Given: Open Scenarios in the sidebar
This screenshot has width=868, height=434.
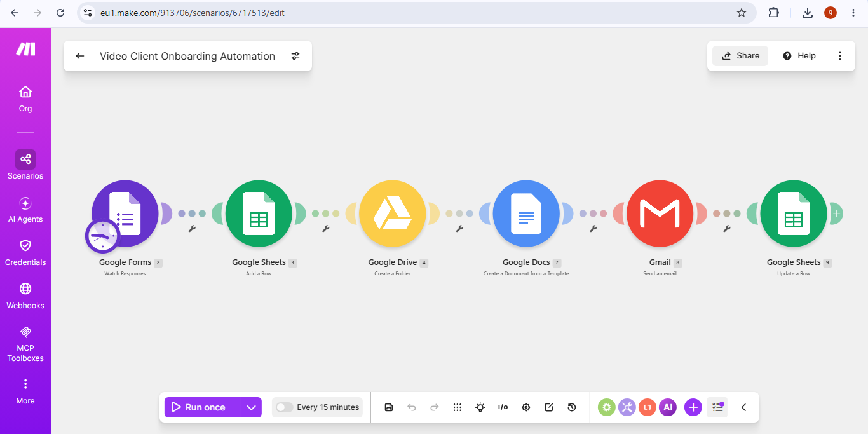Looking at the screenshot, I should tap(25, 165).
